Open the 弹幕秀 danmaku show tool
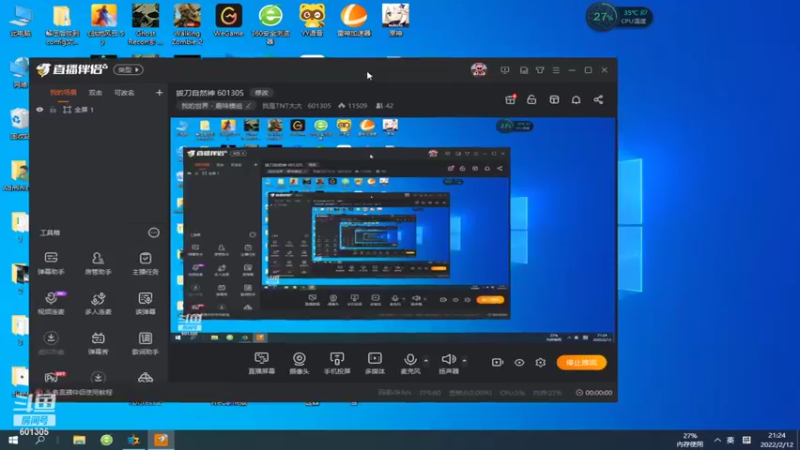The height and width of the screenshot is (450, 800). click(x=98, y=343)
